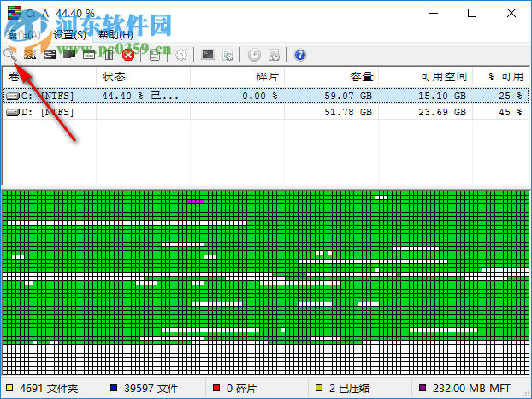
Task: Click the report document toolbar icon
Action: coord(155,55)
